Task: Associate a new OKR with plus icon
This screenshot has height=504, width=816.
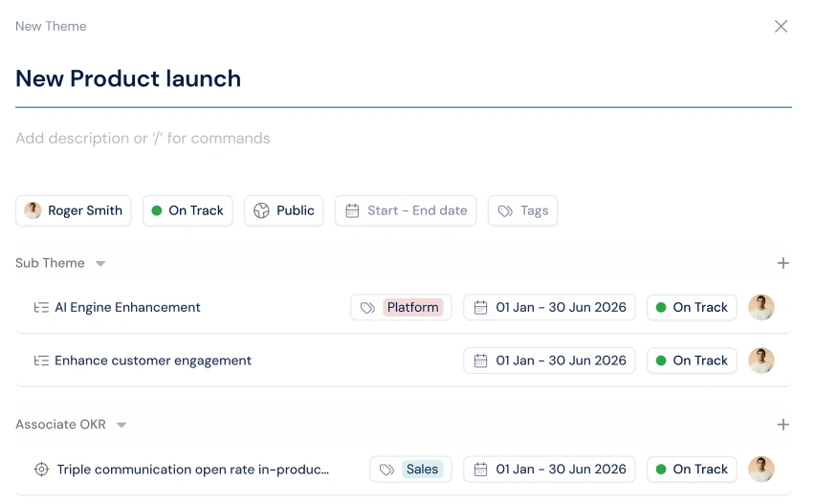Action: (x=783, y=425)
